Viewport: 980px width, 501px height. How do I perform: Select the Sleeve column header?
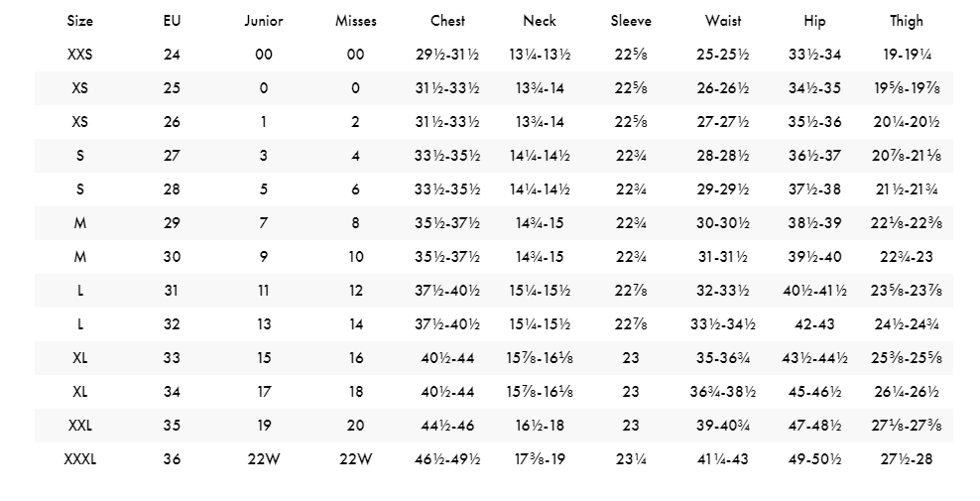[631, 21]
